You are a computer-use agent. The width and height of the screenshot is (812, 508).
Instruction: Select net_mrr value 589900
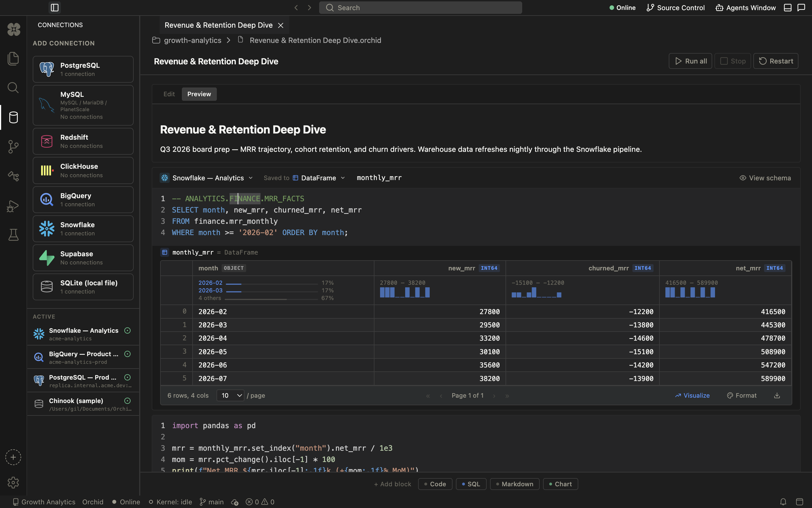[725, 379]
